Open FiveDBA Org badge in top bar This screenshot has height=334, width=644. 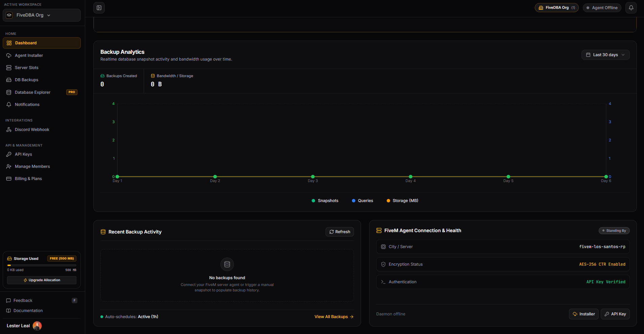[x=556, y=8]
